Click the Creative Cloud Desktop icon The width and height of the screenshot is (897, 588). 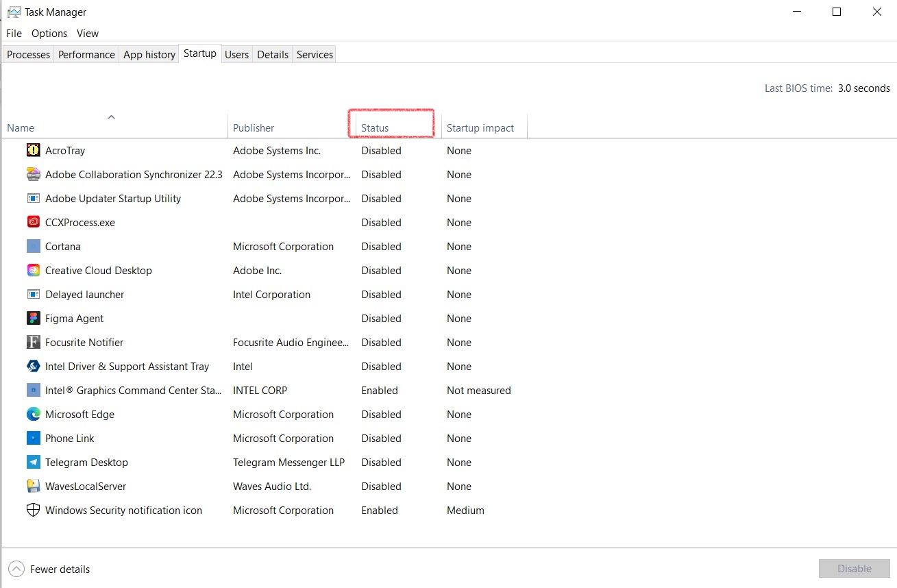tap(33, 270)
